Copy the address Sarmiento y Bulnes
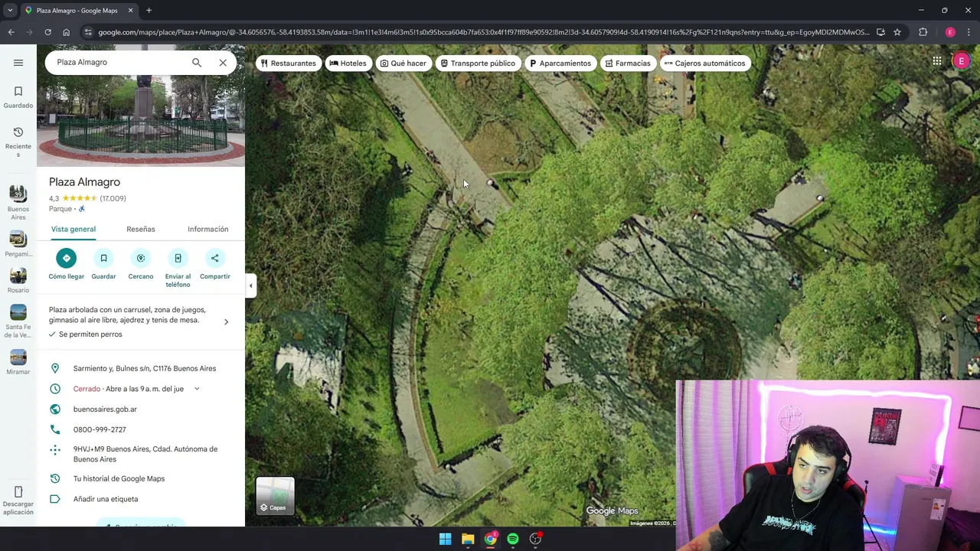 point(145,368)
